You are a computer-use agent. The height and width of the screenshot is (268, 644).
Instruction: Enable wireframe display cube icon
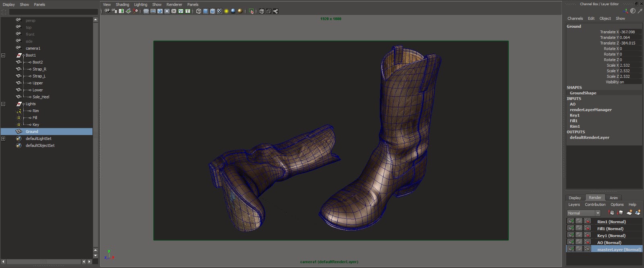click(x=198, y=11)
